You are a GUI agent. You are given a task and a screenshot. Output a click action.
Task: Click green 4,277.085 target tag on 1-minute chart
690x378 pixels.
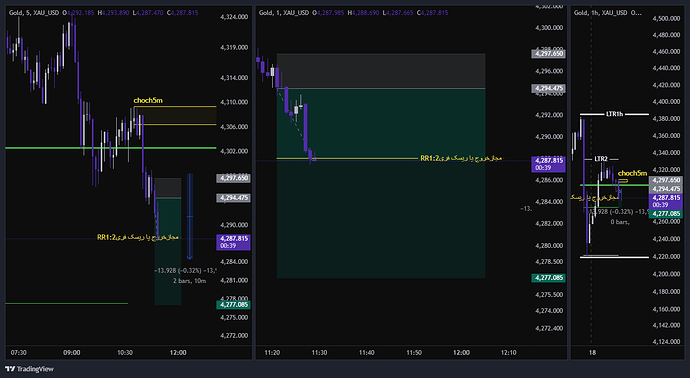pos(548,278)
